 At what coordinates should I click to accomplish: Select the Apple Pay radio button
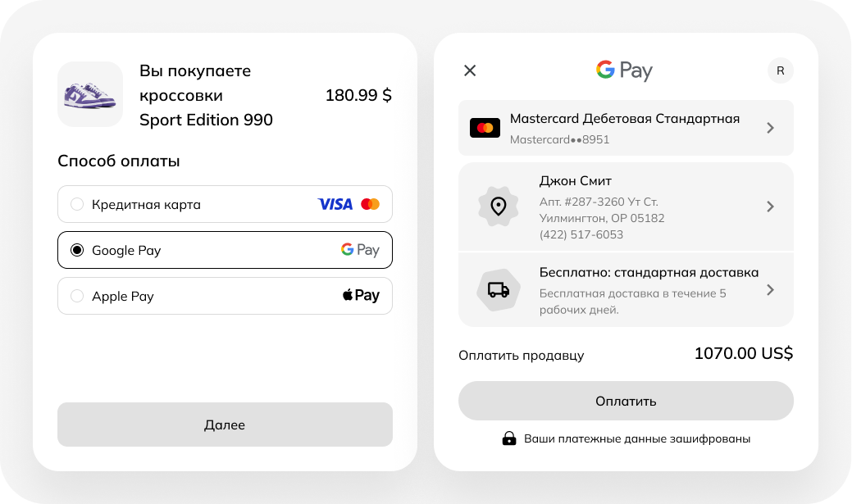(x=77, y=296)
